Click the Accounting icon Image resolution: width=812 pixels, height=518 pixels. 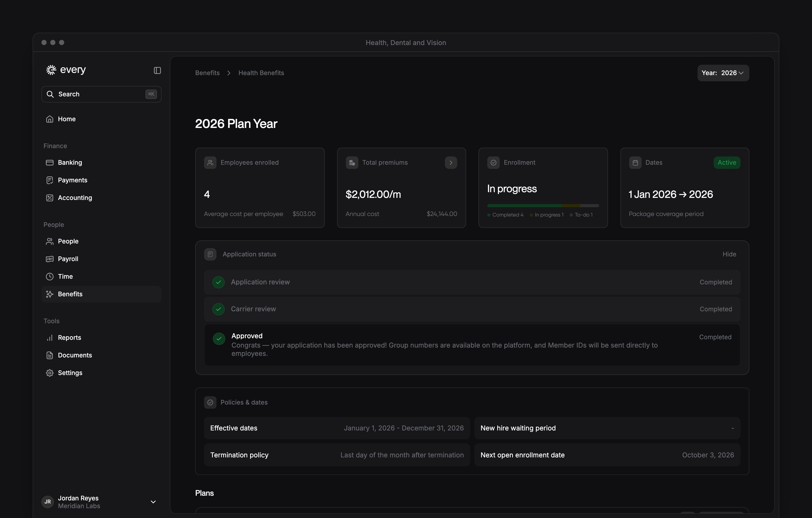[49, 198]
